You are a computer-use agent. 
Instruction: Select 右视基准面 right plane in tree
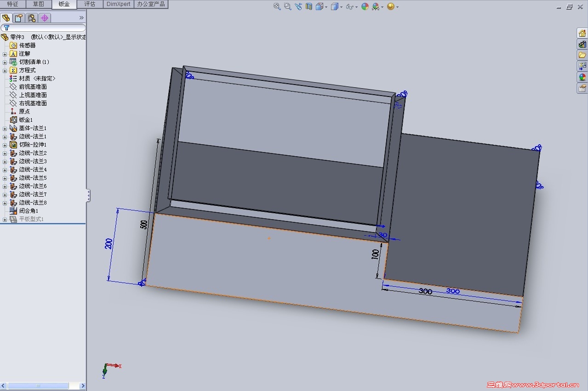(x=33, y=103)
